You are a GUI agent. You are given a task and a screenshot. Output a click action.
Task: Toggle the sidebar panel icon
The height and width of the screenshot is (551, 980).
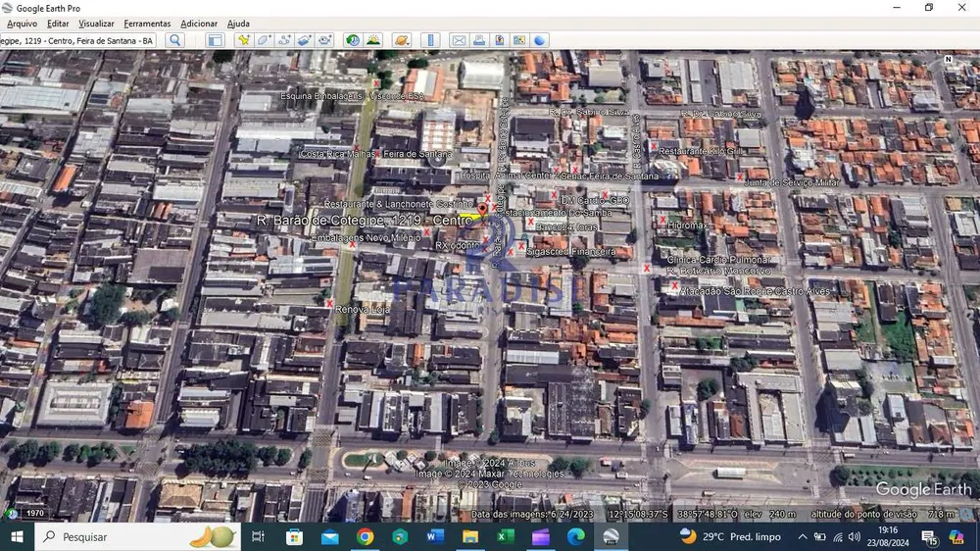pos(215,40)
